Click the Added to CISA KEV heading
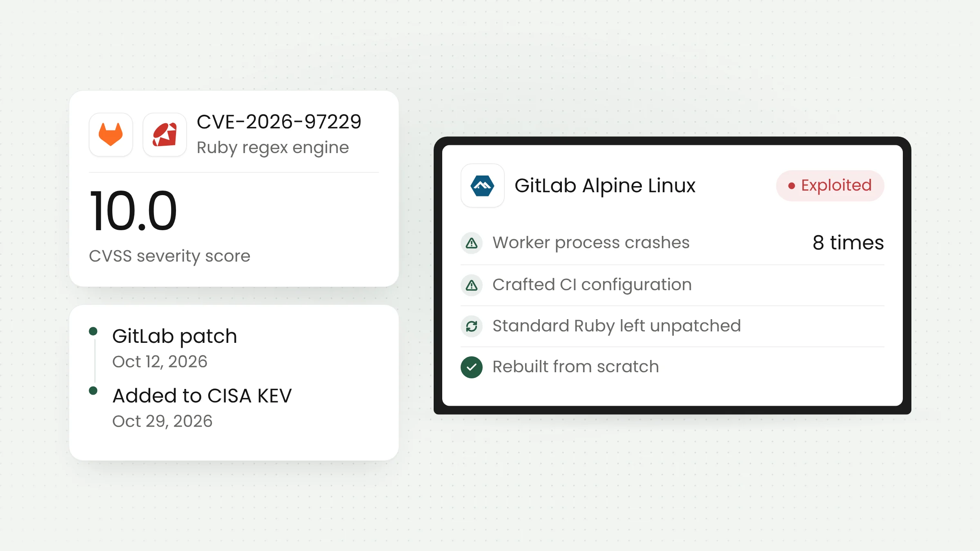 (x=202, y=395)
